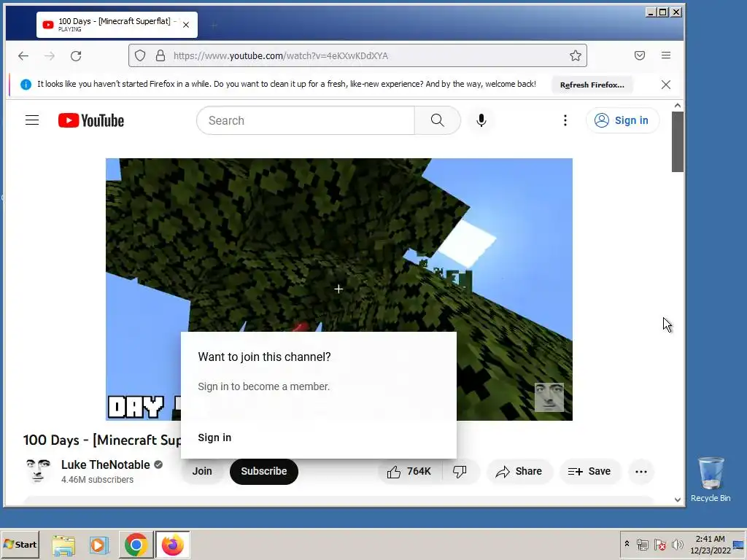This screenshot has height=560, width=747.
Task: Save to Pocket icon in toolbar
Action: 640,55
